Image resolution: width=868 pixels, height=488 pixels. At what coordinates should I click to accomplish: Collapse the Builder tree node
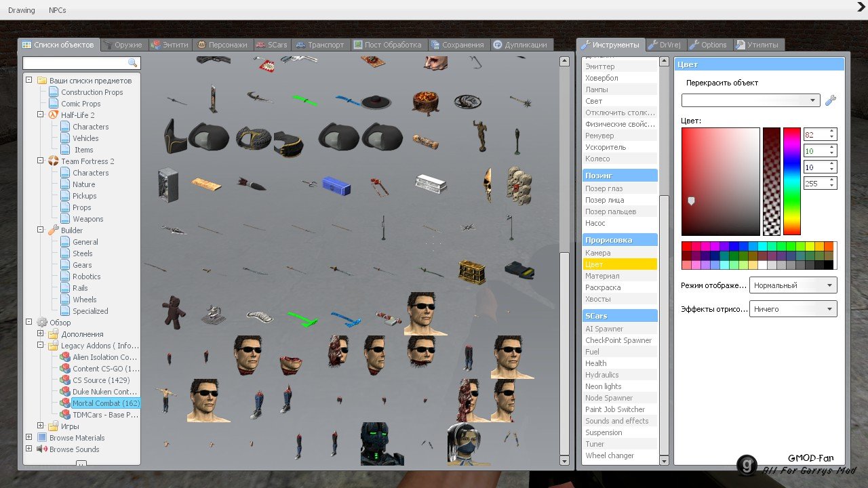pos(41,230)
